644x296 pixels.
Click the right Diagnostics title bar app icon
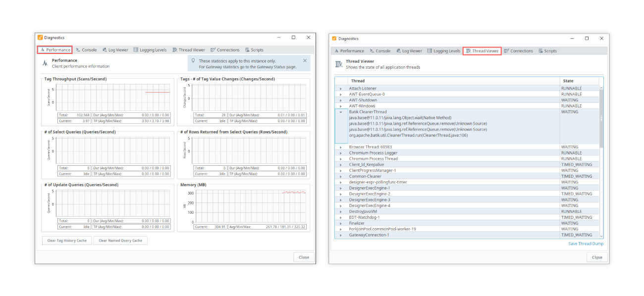[334, 39]
